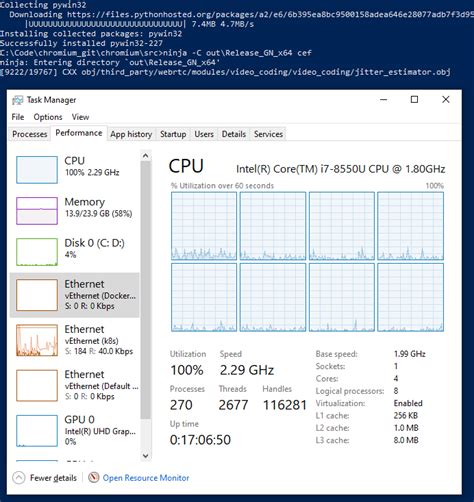The image size is (474, 502).
Task: Click the first logical processor graph
Action: (204, 226)
